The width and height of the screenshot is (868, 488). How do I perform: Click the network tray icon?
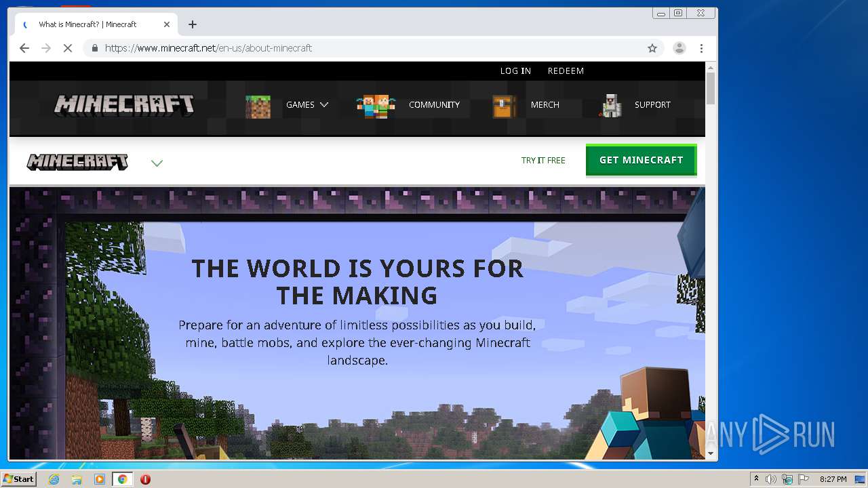[787, 479]
